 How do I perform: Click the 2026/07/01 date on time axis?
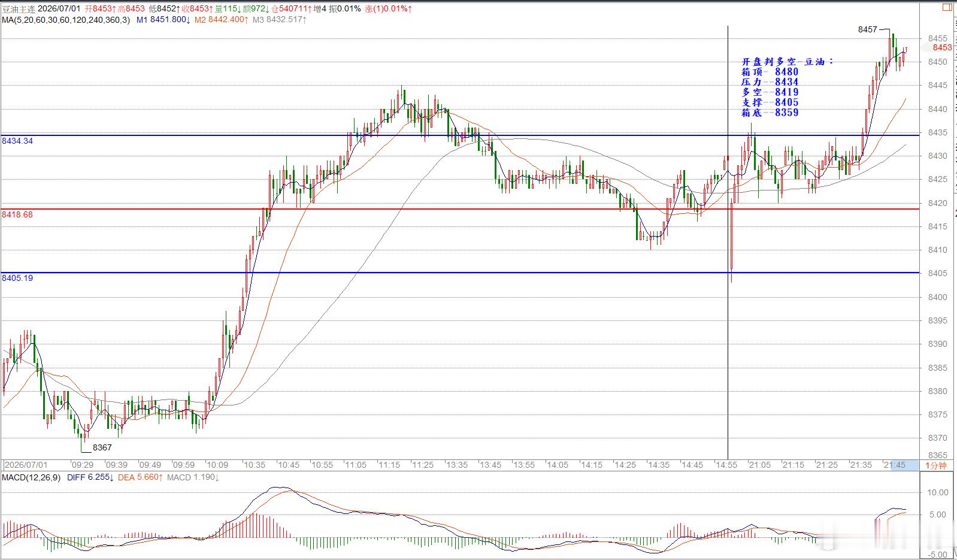[x=25, y=465]
